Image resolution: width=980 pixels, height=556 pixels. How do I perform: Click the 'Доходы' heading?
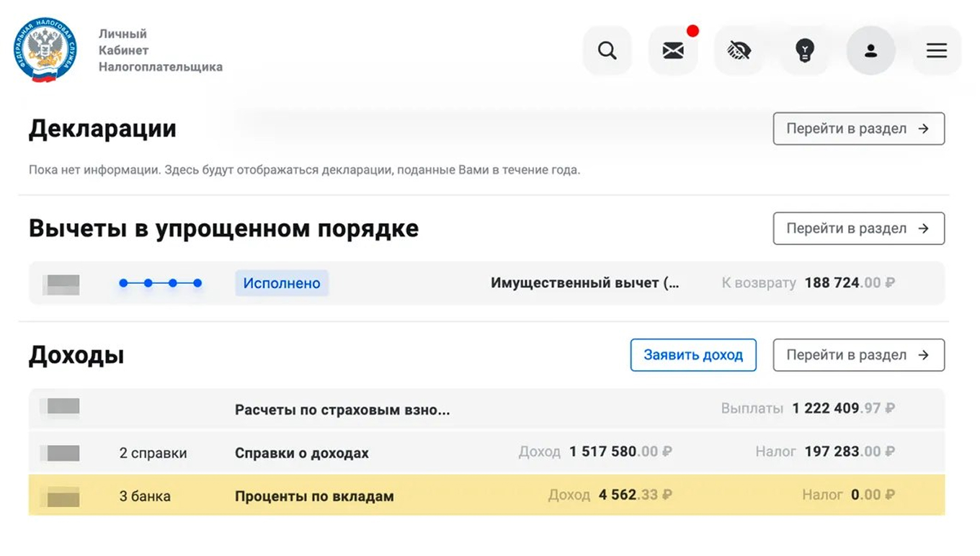76,356
